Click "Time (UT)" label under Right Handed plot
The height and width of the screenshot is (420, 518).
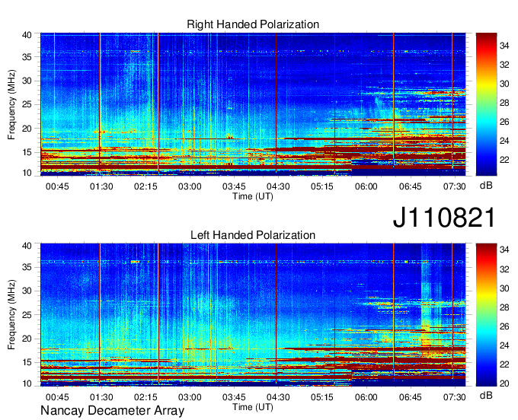pyautogui.click(x=253, y=196)
